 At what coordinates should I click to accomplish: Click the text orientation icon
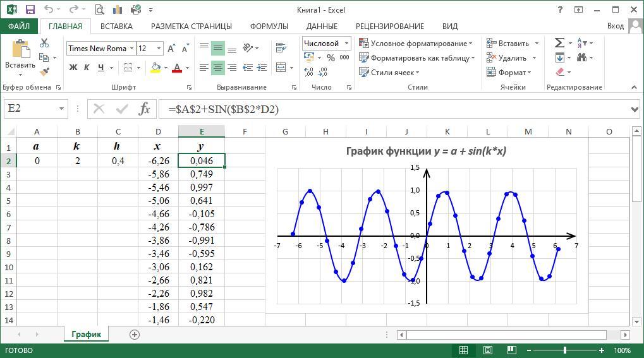(248, 48)
